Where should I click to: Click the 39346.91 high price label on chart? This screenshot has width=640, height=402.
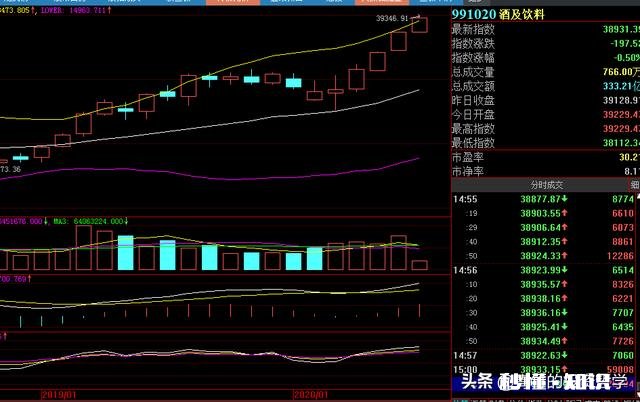tap(392, 18)
